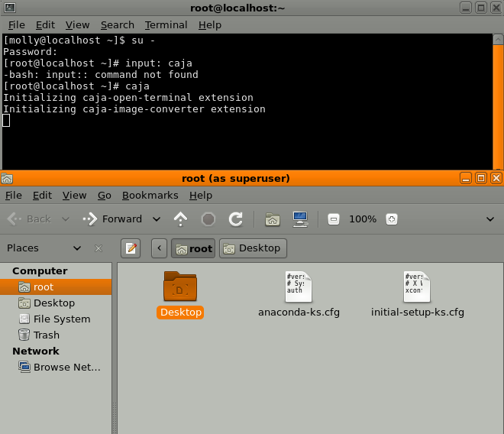
Task: Select the Desktop folder icon
Action: point(180,287)
